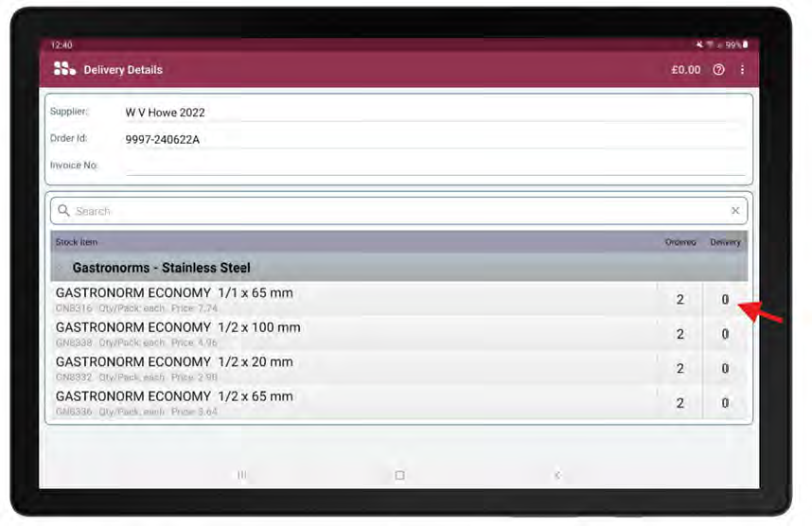Edit delivery quantity for 1/2 x 100 mm
Screen dimensions: 812x526
725,334
